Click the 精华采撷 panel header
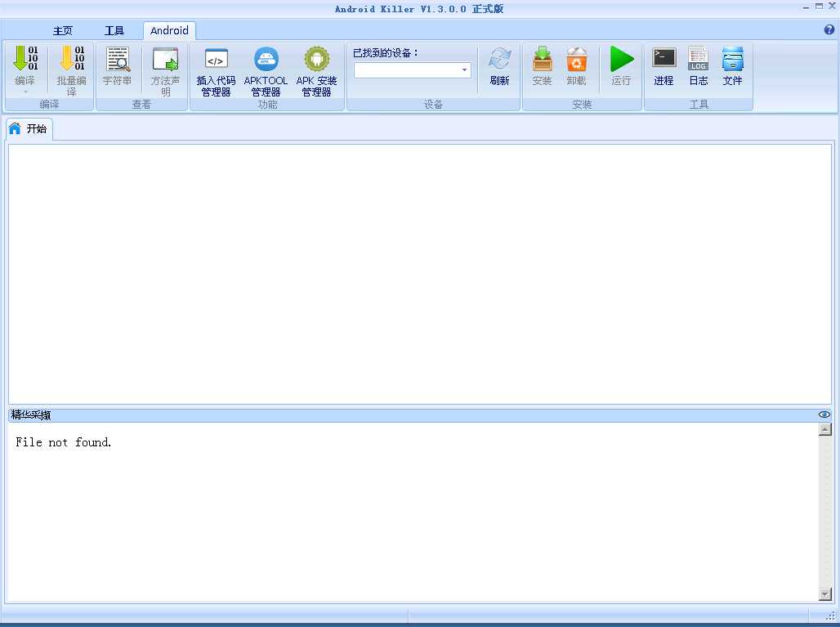Viewport: 840px width, 627px height. [420, 414]
